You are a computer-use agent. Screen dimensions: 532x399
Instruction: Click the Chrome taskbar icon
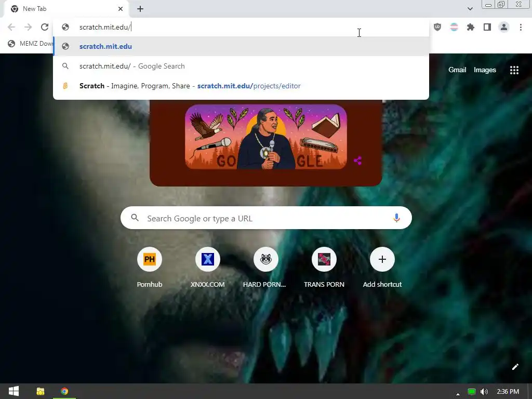[x=64, y=391]
